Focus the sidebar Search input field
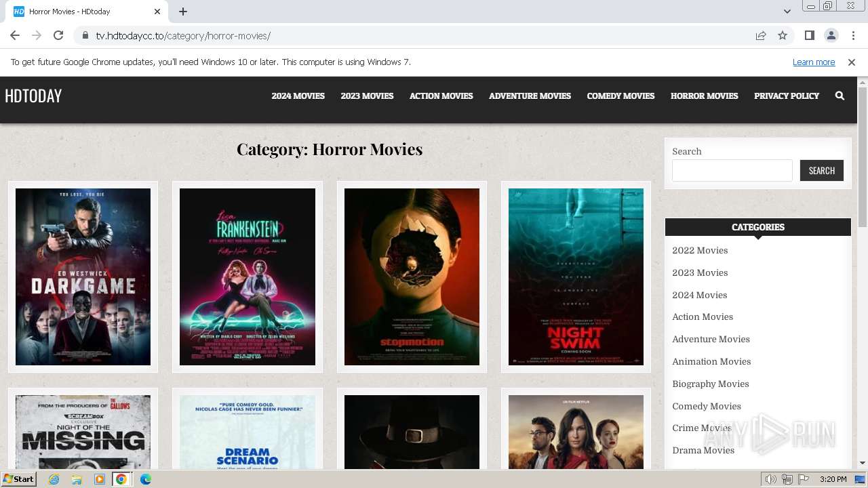The image size is (868, 488). click(732, 170)
